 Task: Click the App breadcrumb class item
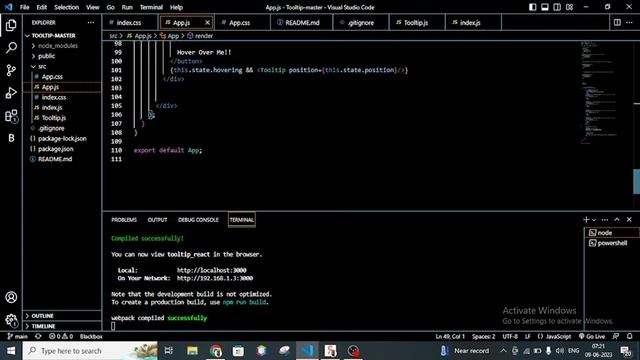[170, 36]
